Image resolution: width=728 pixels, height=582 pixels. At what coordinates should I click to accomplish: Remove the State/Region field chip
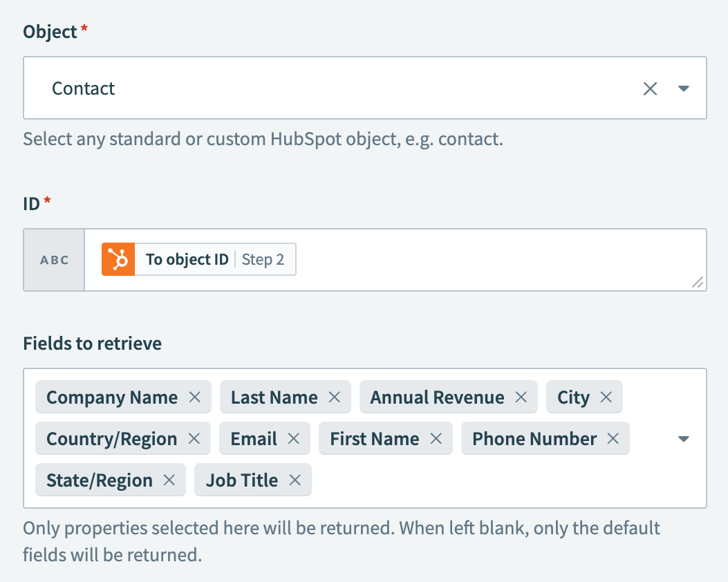tap(169, 480)
